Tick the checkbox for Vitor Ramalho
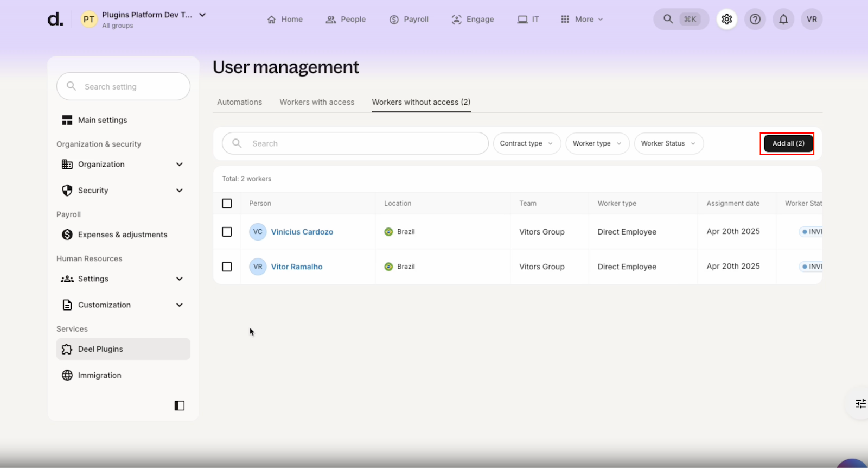 227,267
